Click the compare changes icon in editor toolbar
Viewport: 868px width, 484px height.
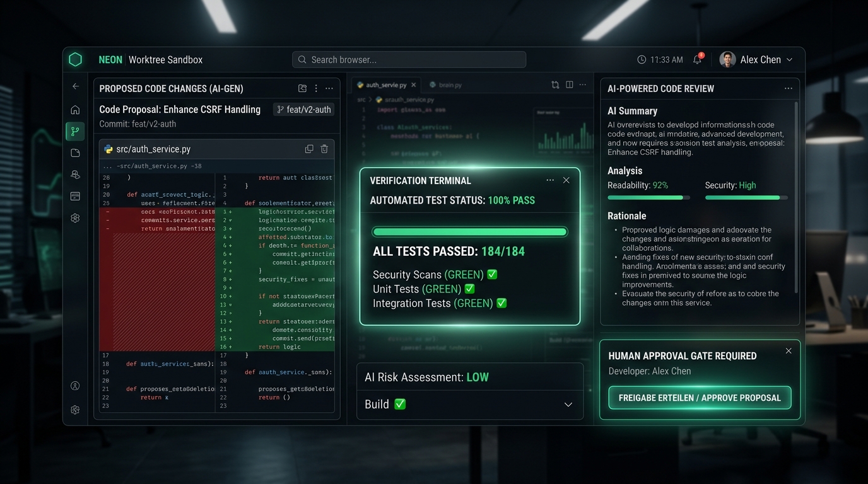tap(555, 84)
